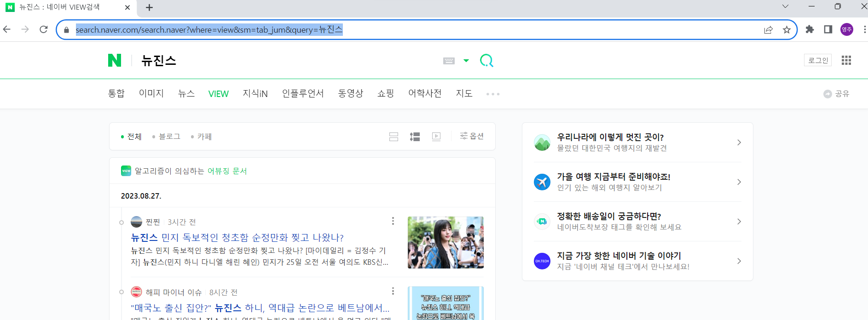868x320 pixels.
Task: Click the share this page icon
Action: 768,30
